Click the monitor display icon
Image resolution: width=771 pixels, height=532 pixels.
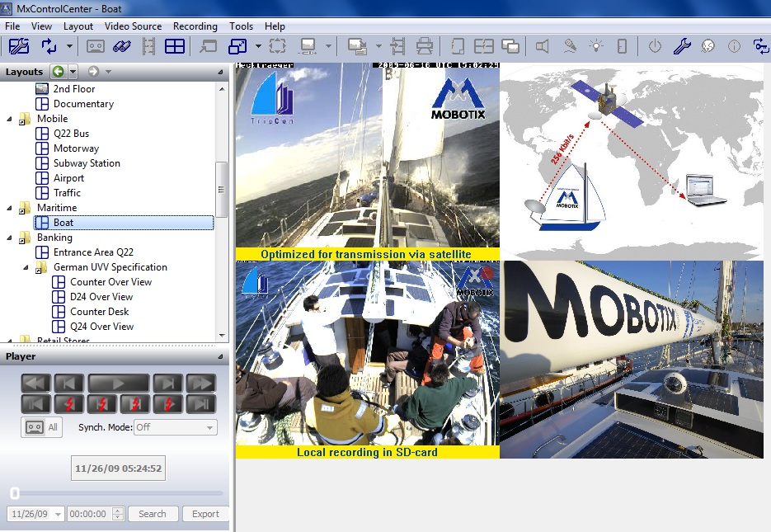click(x=308, y=46)
